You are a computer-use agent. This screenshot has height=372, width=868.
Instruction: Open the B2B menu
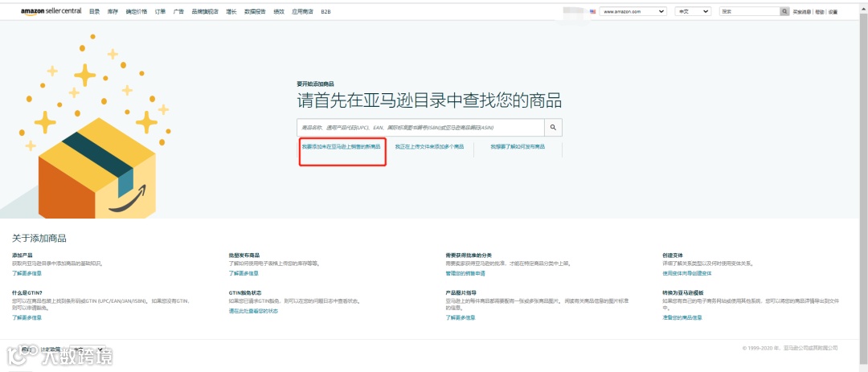325,11
